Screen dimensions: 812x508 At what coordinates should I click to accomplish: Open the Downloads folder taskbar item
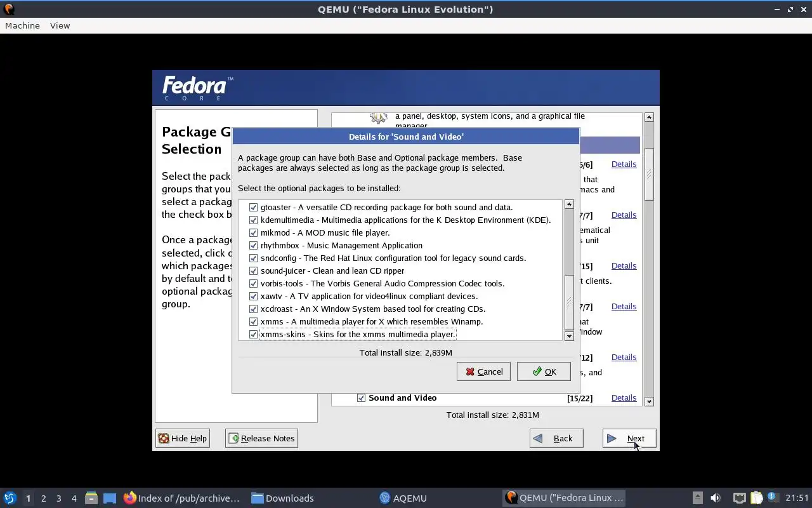click(282, 498)
